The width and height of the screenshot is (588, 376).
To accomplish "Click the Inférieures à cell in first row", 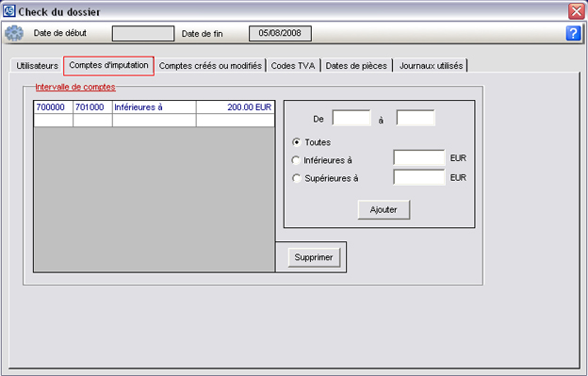I will (155, 107).
